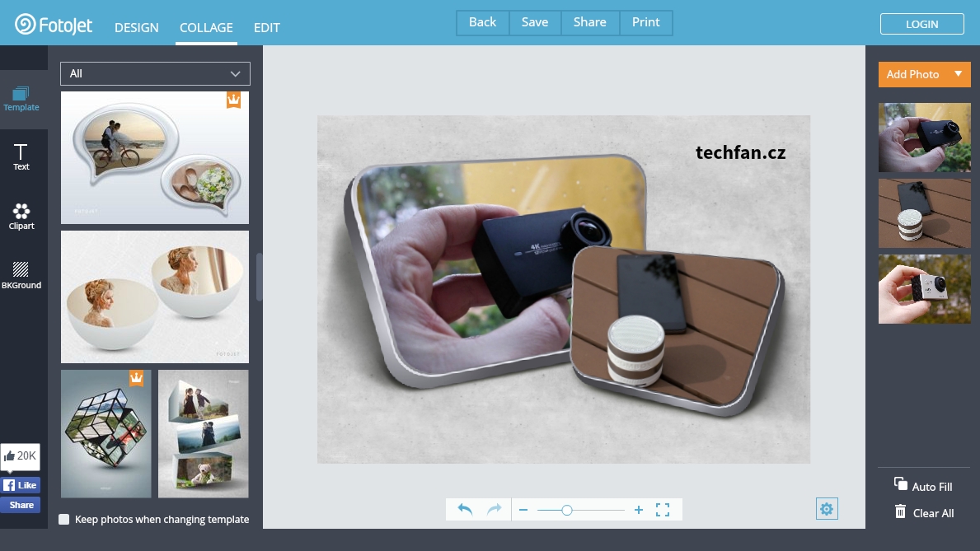Screen dimensions: 980x551
Task: Click the LOGIN button
Action: tap(921, 24)
